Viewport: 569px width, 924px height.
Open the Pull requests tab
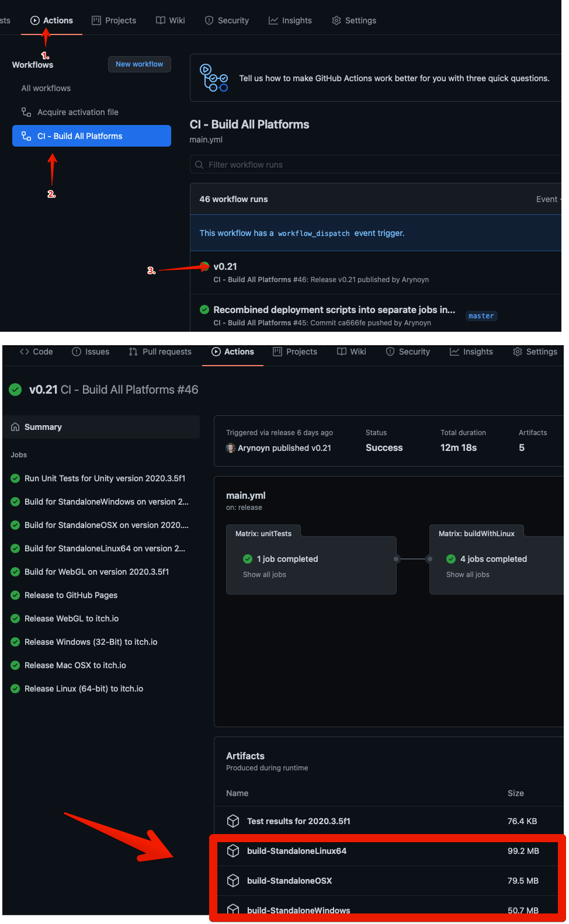pos(160,352)
